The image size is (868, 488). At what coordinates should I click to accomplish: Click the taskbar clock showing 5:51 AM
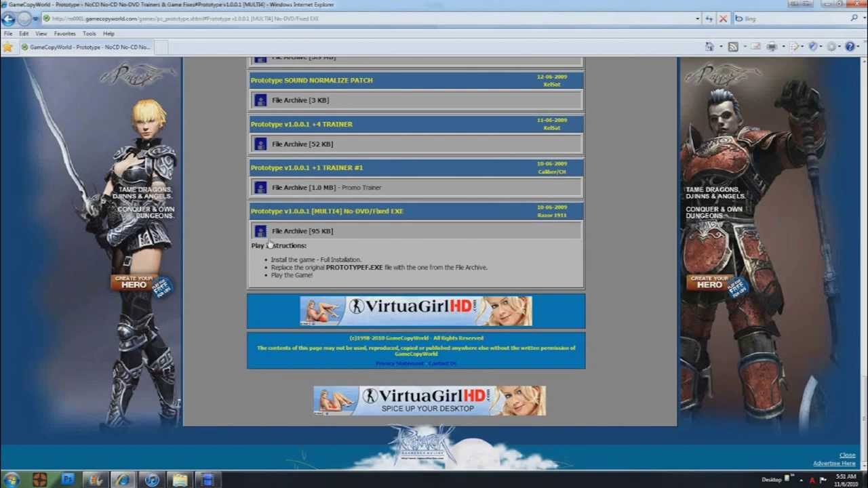(x=846, y=480)
